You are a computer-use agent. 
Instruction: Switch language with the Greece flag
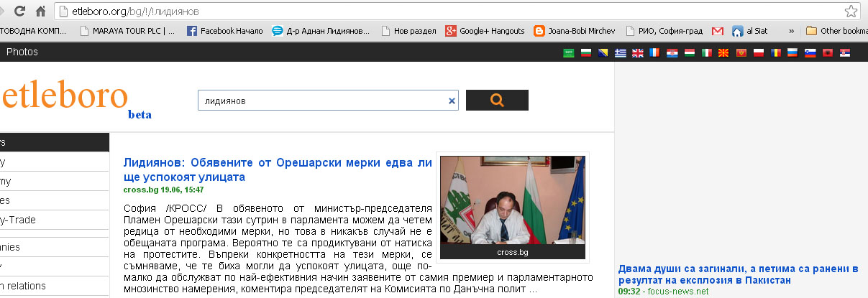coord(620,53)
